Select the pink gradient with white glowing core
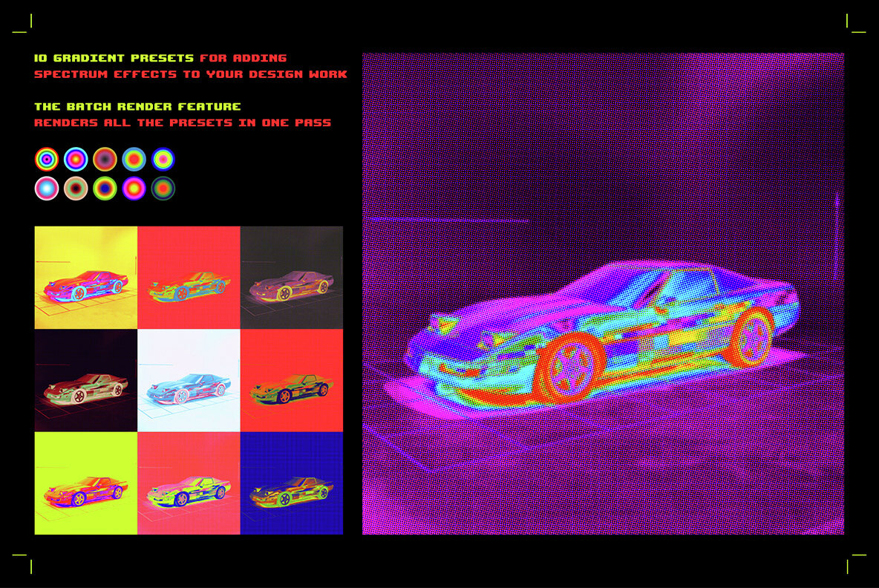Viewport: 879px width, 588px height. click(x=46, y=188)
